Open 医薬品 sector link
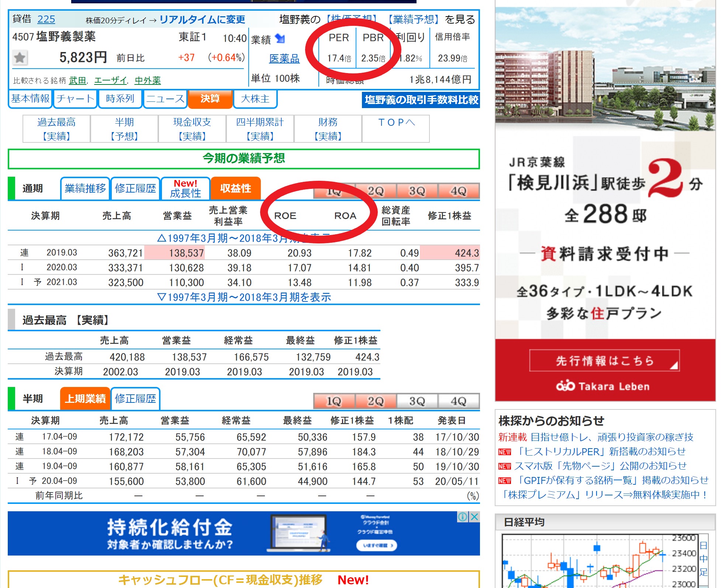The image size is (722, 588). [x=284, y=59]
